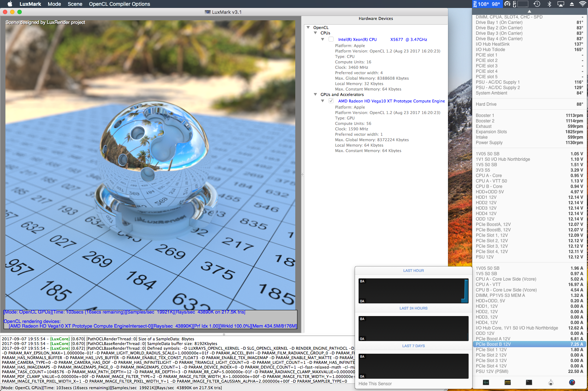The height and width of the screenshot is (391, 588).
Task: Collapse the CPUs tree group
Action: click(x=316, y=33)
